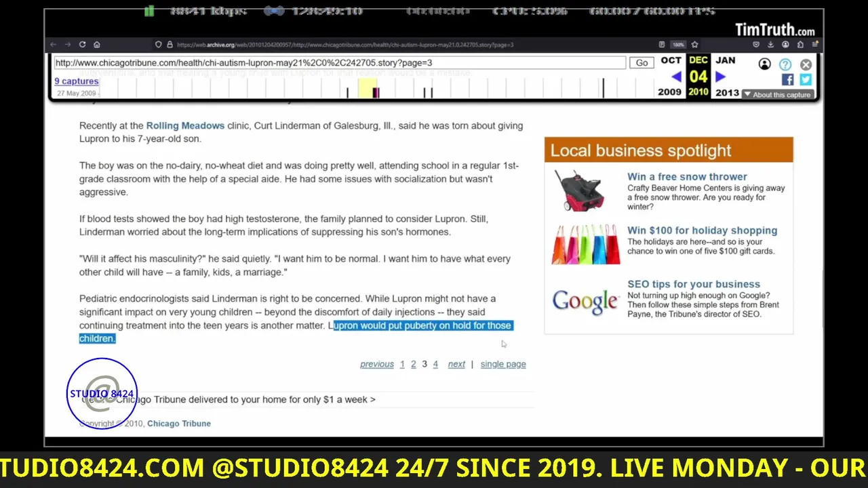The height and width of the screenshot is (488, 868).
Task: Open the Rolling Meadows link
Action: [x=185, y=125]
